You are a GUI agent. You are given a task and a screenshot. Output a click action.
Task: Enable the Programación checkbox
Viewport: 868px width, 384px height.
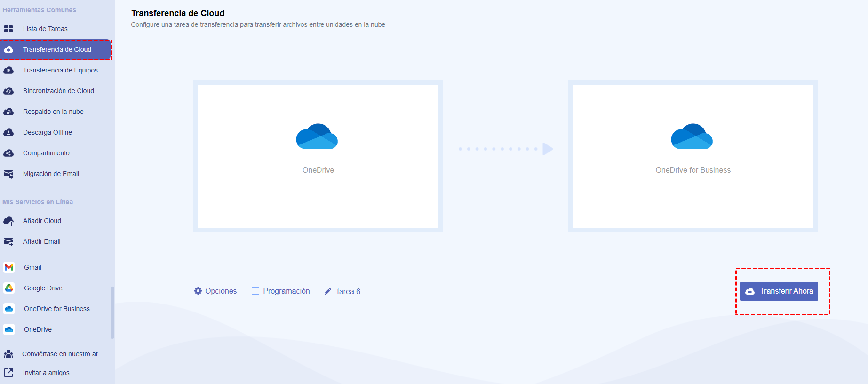(x=255, y=291)
